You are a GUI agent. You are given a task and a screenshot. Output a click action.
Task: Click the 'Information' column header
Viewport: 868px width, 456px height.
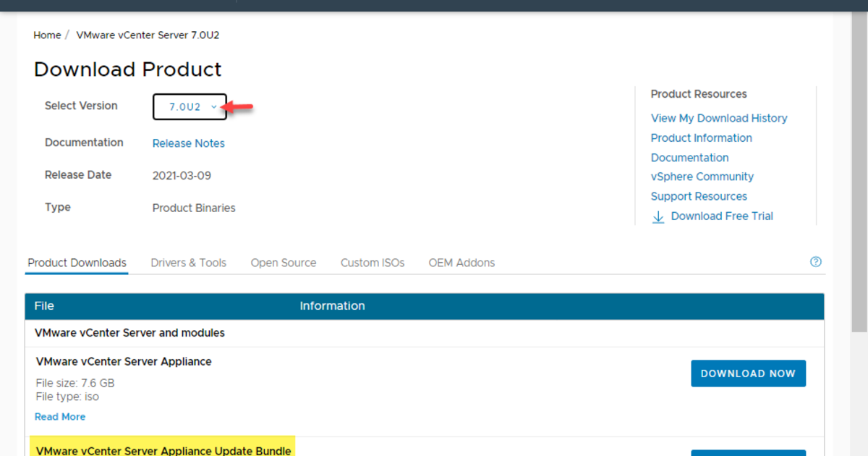click(332, 306)
